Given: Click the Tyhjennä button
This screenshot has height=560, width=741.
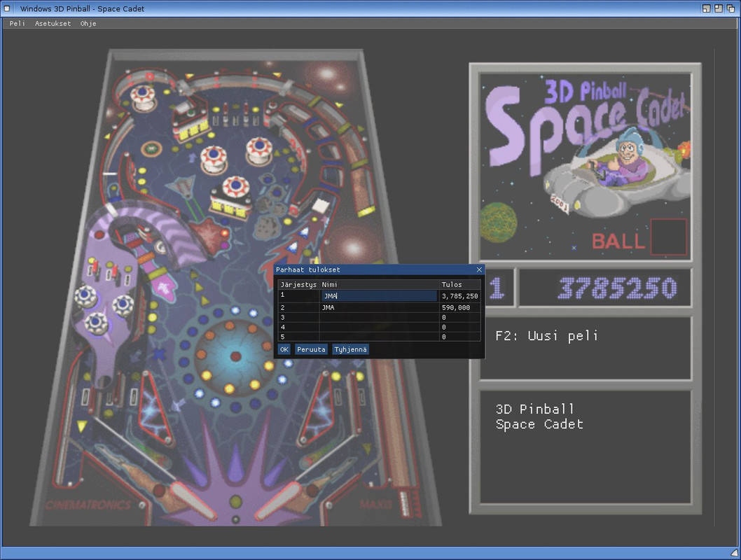Looking at the screenshot, I should point(350,349).
